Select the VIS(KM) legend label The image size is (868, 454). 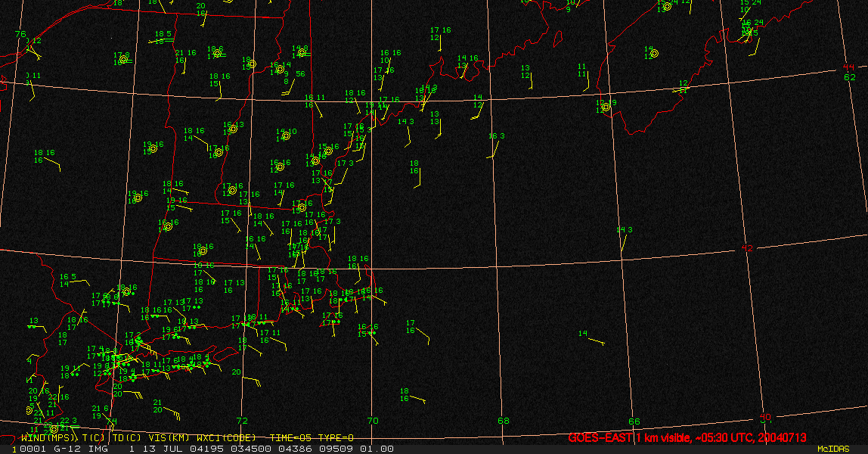tap(169, 438)
